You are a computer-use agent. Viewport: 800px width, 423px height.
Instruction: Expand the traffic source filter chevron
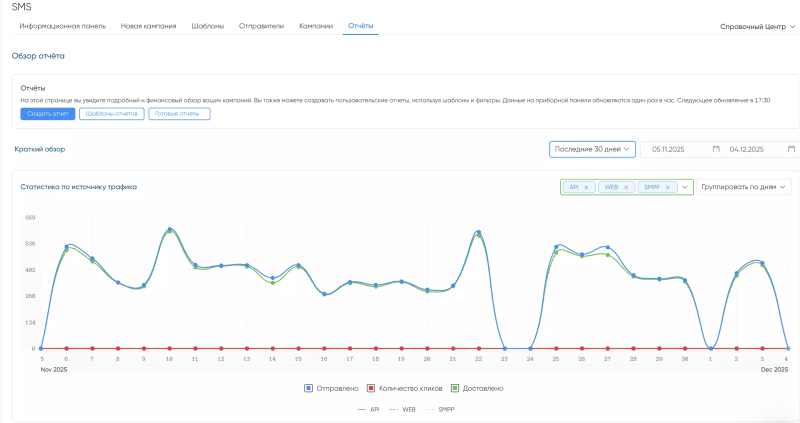[685, 187]
